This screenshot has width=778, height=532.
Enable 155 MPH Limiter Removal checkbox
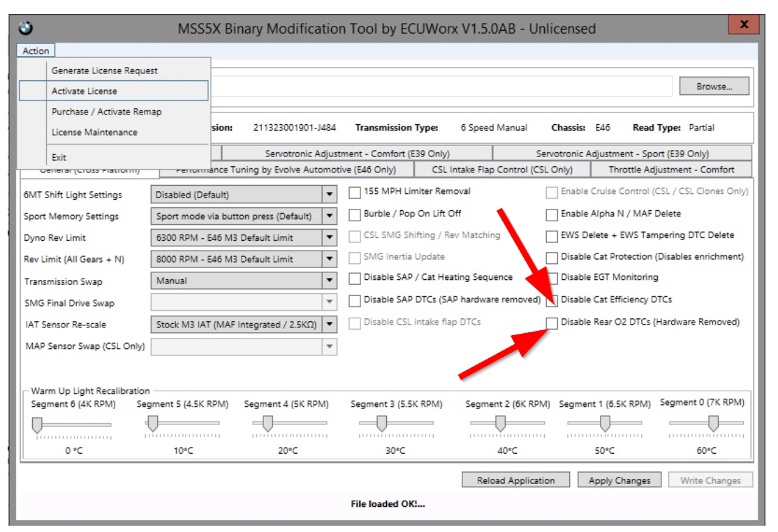point(355,192)
